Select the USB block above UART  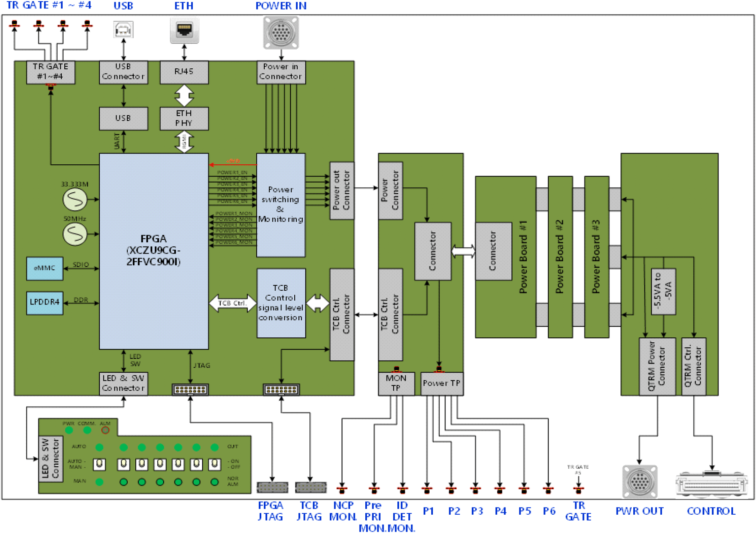click(123, 118)
